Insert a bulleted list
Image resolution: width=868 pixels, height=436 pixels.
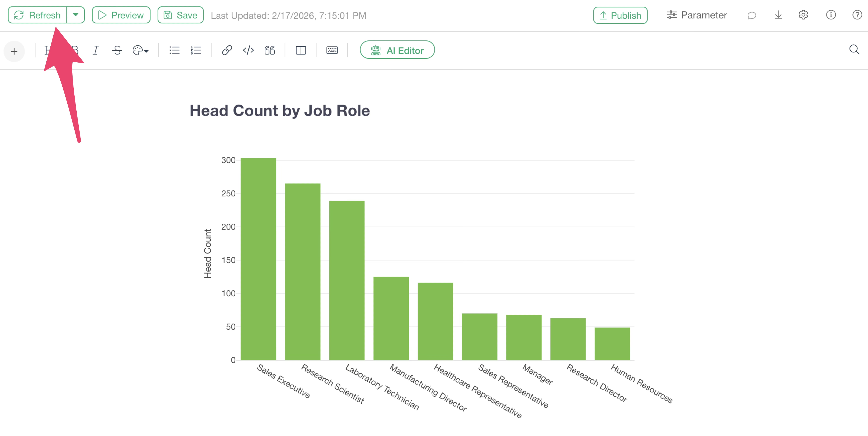coord(174,51)
